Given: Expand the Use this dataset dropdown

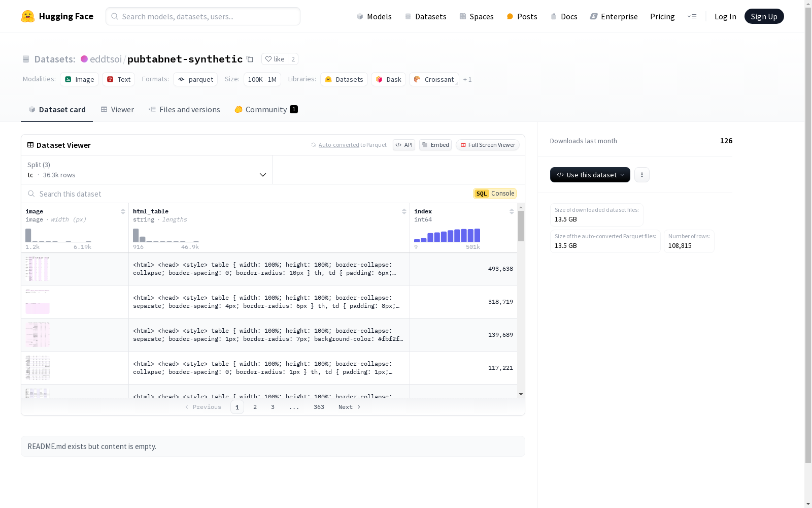Looking at the screenshot, I should [590, 175].
